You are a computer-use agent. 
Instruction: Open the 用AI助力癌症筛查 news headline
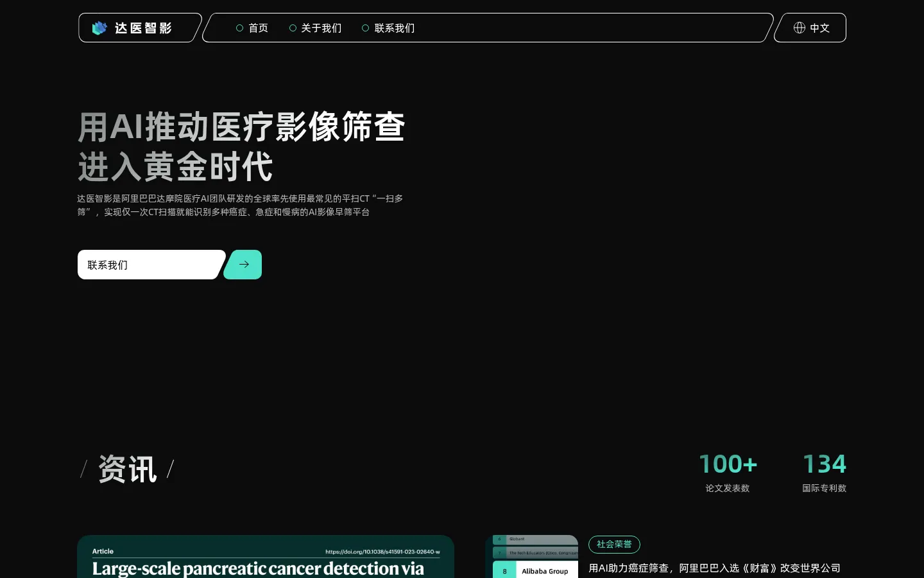(x=714, y=568)
